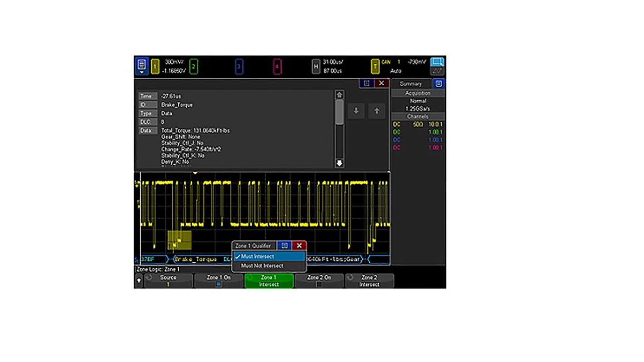
Task: Click the Gear_Shift: None line
Action: pos(181,137)
